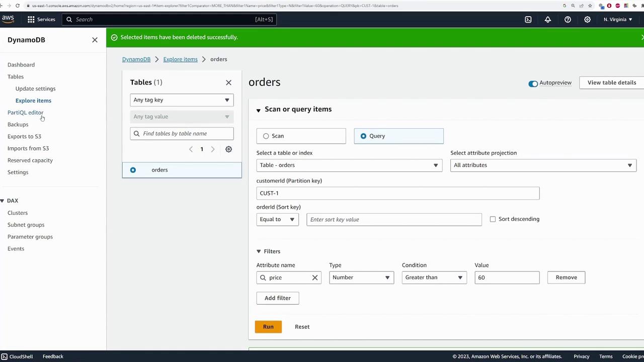Screen dimensions: 644x362
Task: Open the Terms link in footer
Action: pos(606,356)
